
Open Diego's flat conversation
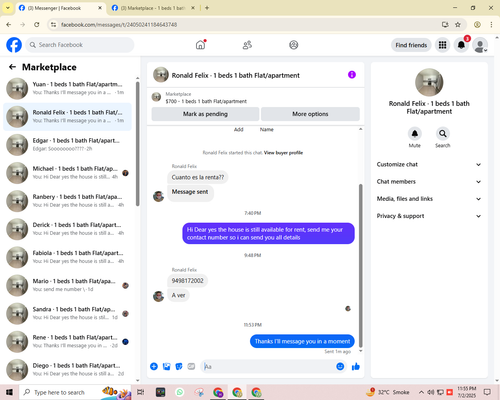pos(67,370)
